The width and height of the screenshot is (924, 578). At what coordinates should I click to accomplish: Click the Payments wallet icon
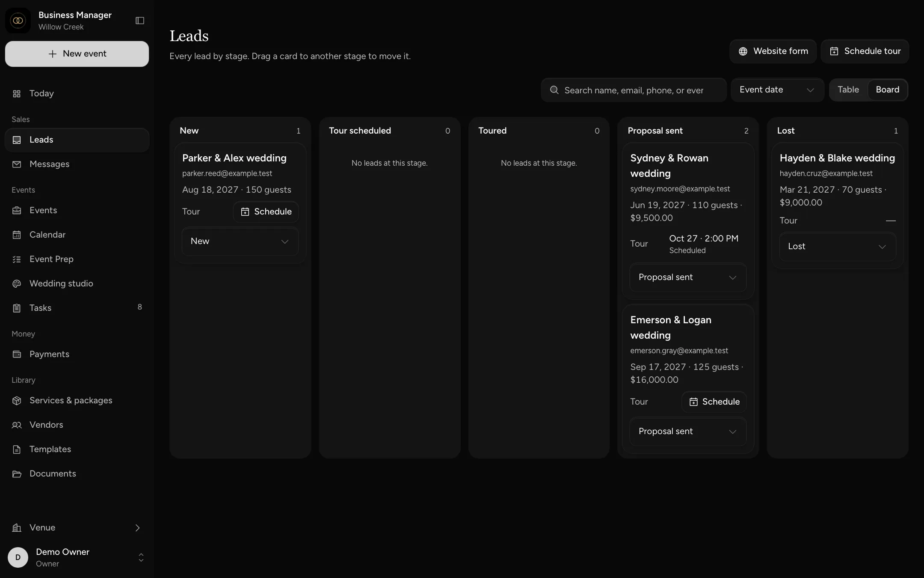coord(17,355)
